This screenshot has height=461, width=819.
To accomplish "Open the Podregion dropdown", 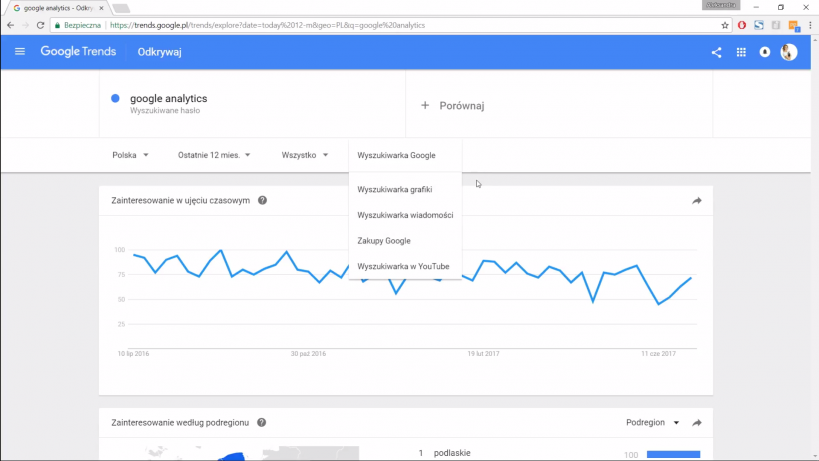I will (x=652, y=422).
